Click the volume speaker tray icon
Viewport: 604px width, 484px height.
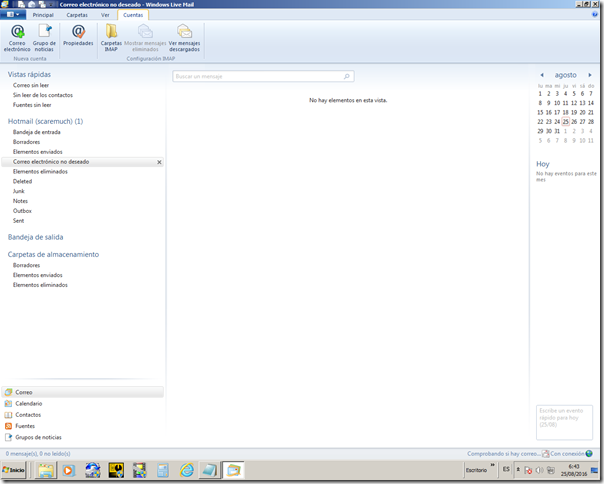(539, 470)
